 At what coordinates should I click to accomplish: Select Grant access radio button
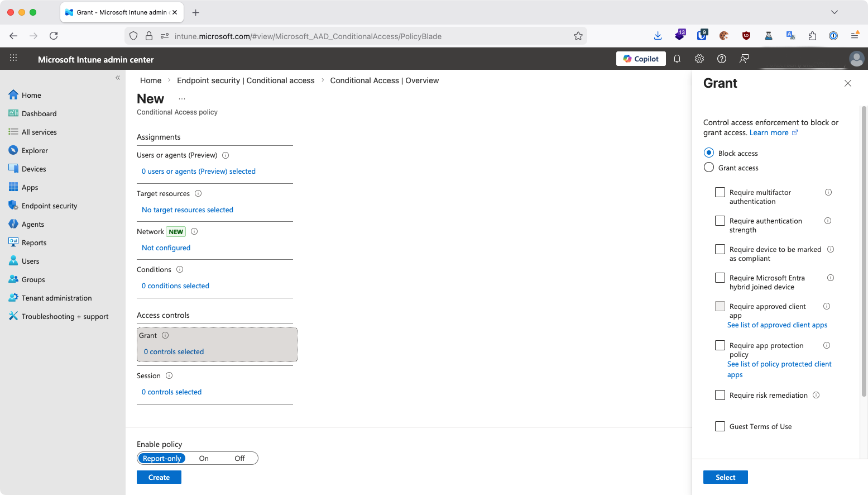[x=709, y=167]
